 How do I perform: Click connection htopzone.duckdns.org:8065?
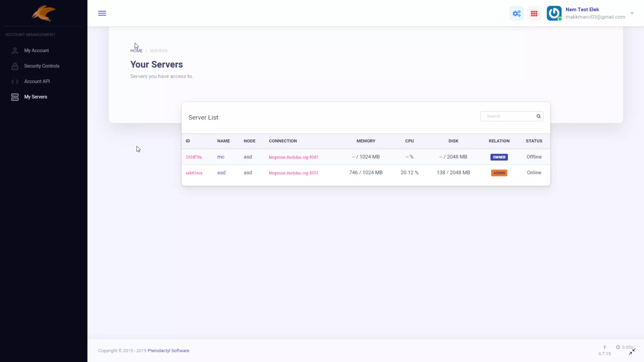coord(293,157)
